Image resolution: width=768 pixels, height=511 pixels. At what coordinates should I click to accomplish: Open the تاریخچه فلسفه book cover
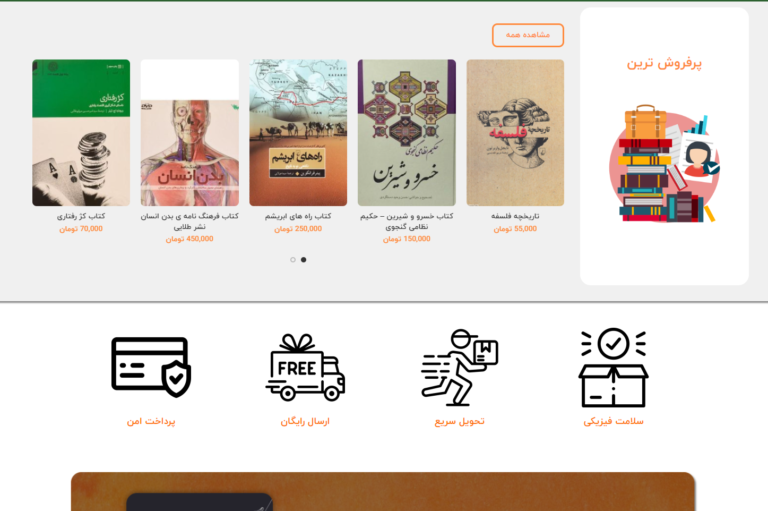click(515, 133)
